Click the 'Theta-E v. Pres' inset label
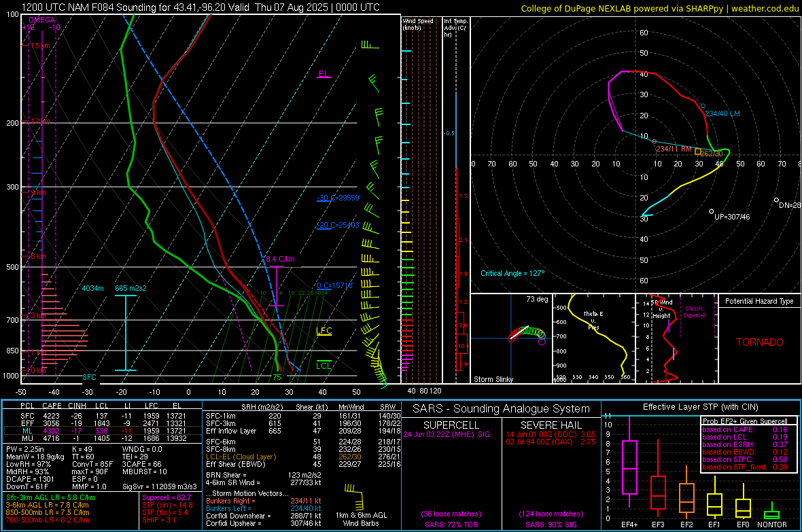Image resolution: width=802 pixels, height=532 pixels. pos(593,320)
